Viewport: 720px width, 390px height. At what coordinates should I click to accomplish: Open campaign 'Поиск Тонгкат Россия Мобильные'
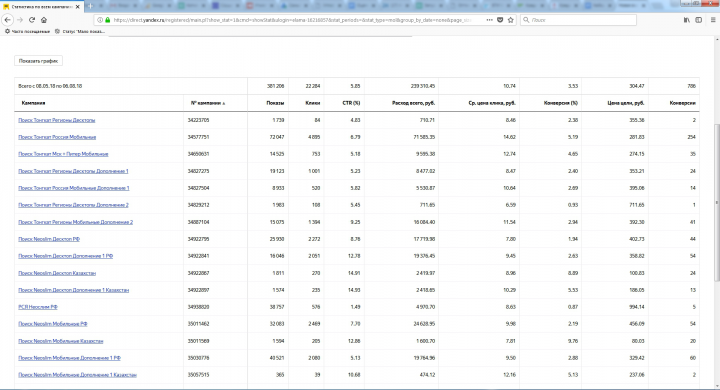tap(57, 137)
